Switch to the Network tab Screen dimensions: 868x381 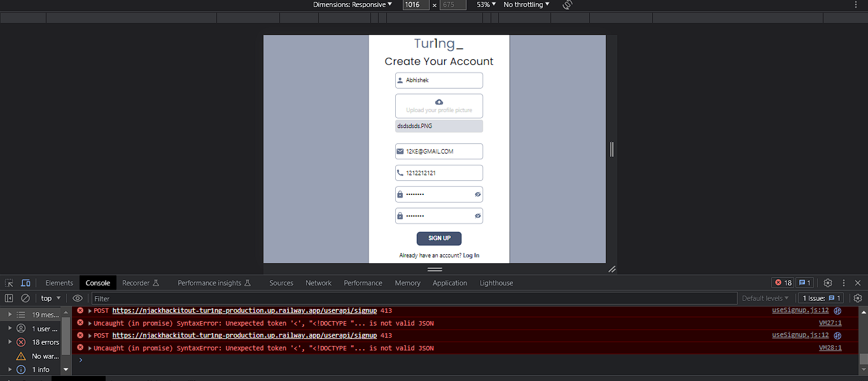(x=318, y=282)
